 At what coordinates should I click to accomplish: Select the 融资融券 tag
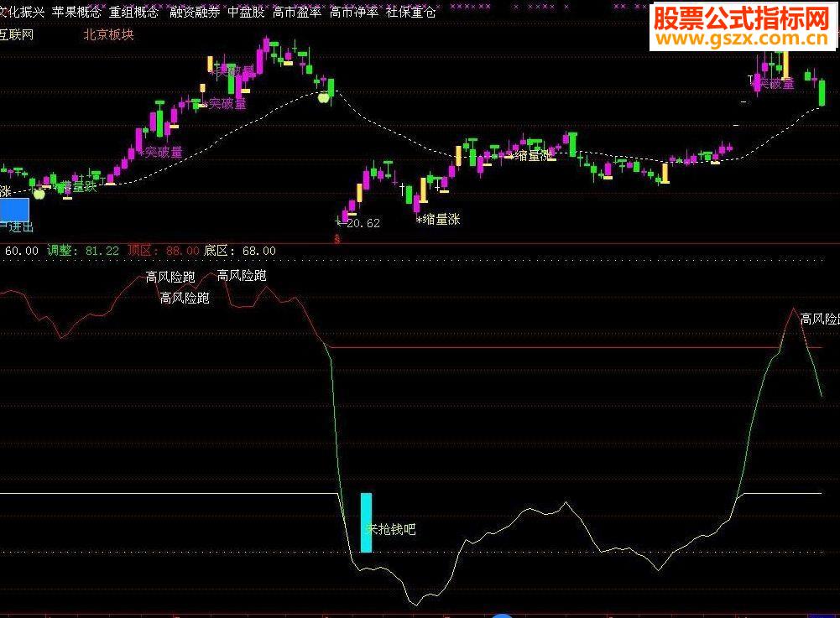(x=195, y=12)
